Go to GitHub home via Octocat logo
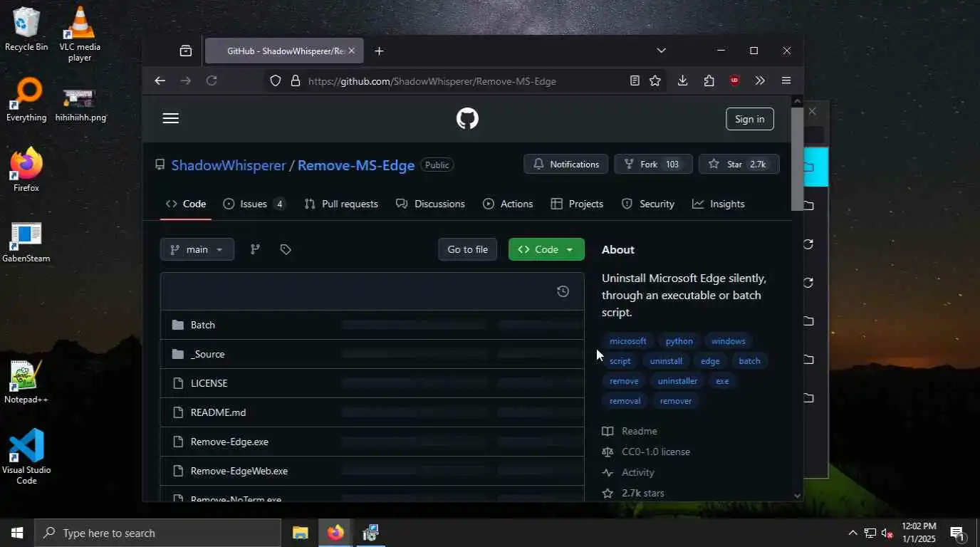Image resolution: width=980 pixels, height=547 pixels. point(467,118)
